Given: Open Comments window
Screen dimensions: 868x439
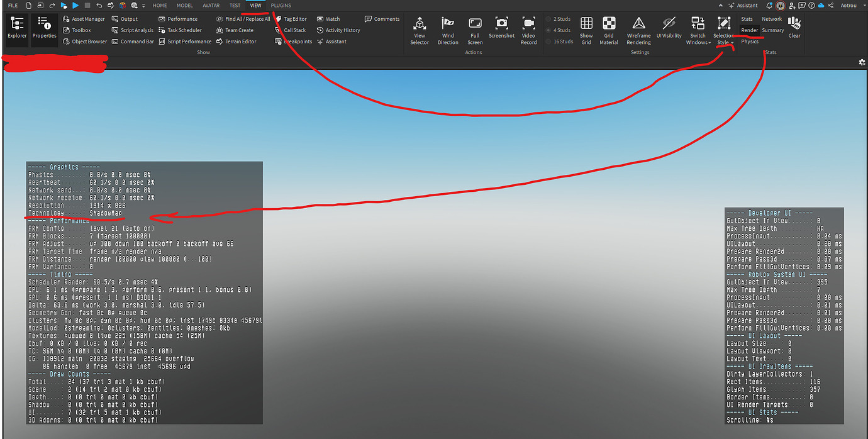Looking at the screenshot, I should coord(382,19).
